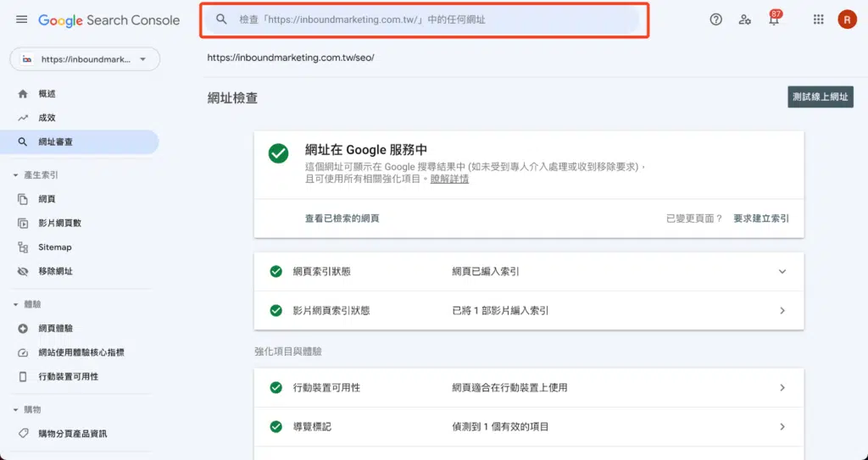The image size is (868, 460).
Task: Open the Google apps grid
Action: (818, 20)
